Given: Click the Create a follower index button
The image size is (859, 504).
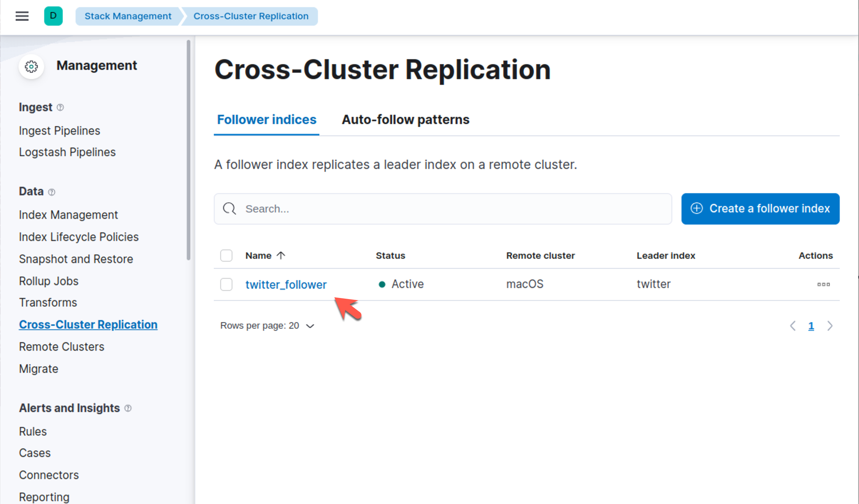Looking at the screenshot, I should click(x=760, y=209).
